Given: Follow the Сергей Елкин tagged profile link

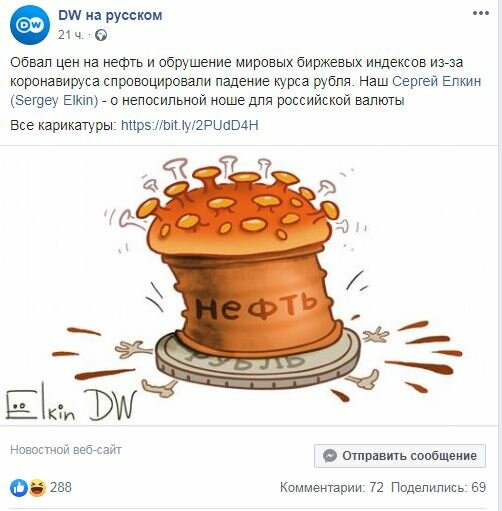Looking at the screenshot, I should tap(436, 81).
